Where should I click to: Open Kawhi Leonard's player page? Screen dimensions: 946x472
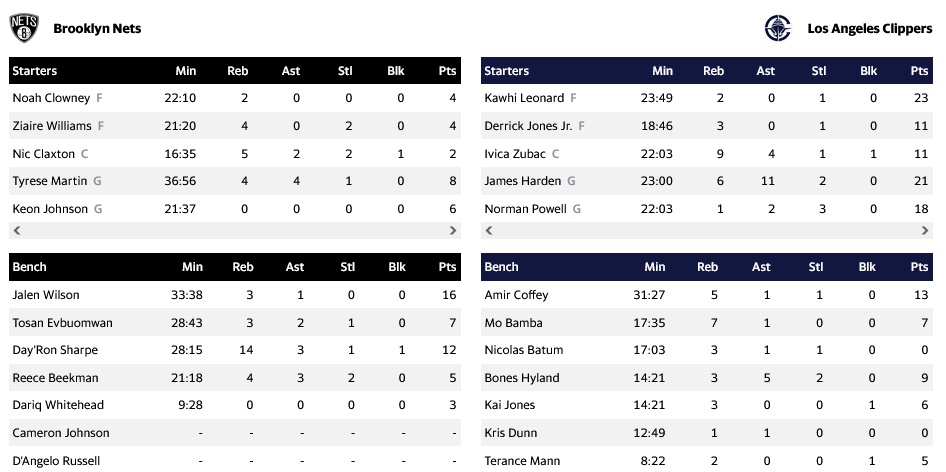pos(524,98)
